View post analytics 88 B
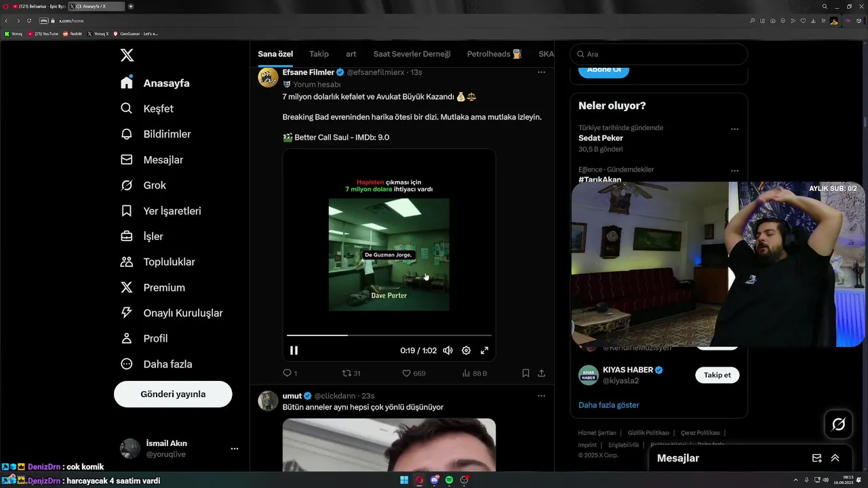The image size is (868, 488). pyautogui.click(x=474, y=373)
